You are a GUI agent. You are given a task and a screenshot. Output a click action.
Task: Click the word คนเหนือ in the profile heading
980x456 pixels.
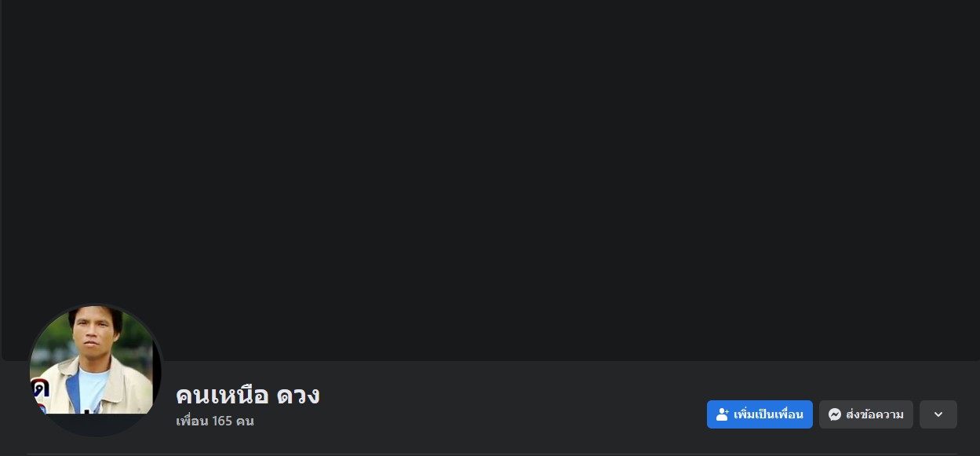point(222,395)
